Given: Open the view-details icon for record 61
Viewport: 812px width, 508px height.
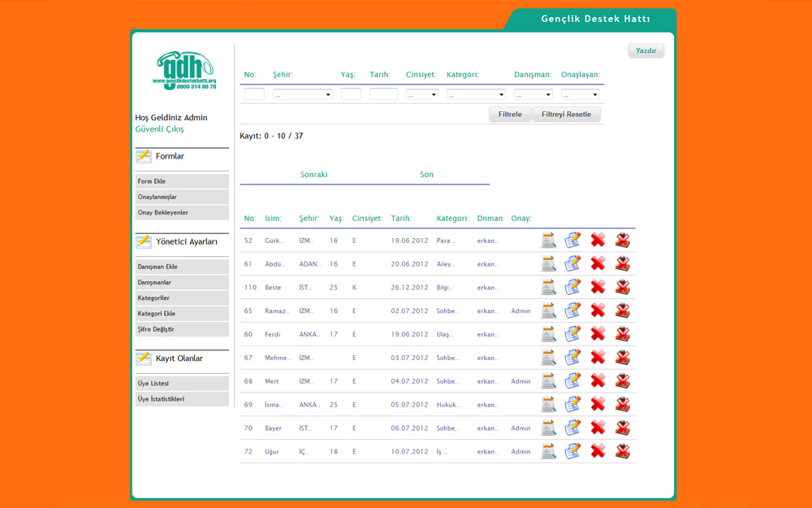Looking at the screenshot, I should click(548, 264).
